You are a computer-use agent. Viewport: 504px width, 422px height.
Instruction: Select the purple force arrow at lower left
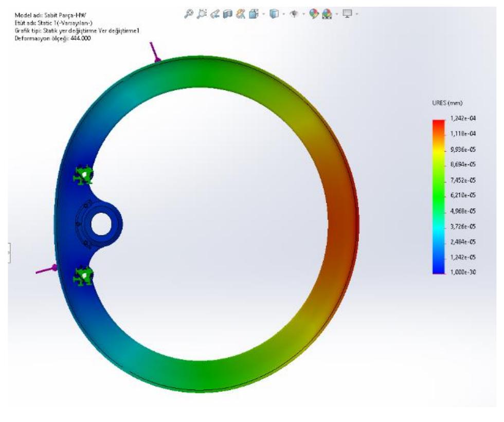(47, 269)
